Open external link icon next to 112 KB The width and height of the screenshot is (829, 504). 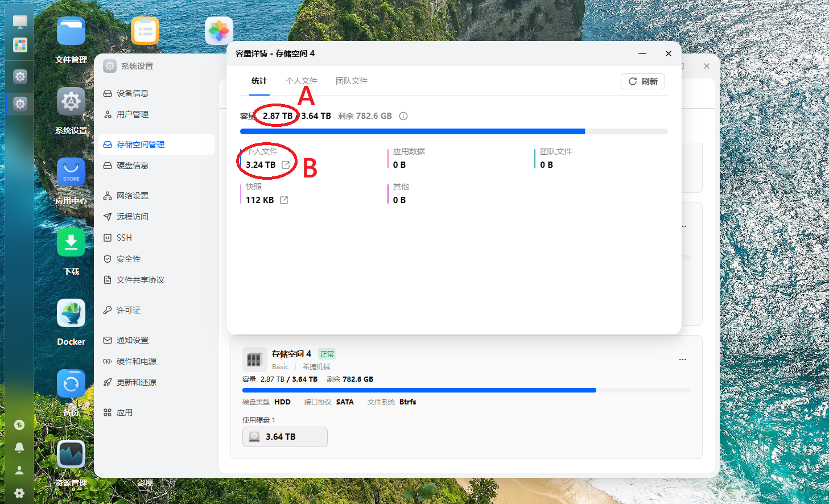pyautogui.click(x=284, y=200)
